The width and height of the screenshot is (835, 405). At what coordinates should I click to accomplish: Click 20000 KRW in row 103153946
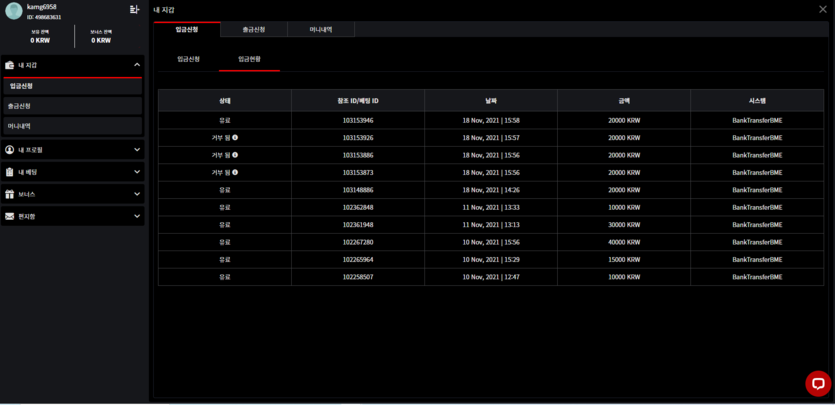[624, 120]
